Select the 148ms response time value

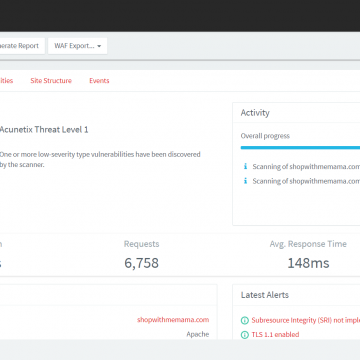tap(308, 263)
